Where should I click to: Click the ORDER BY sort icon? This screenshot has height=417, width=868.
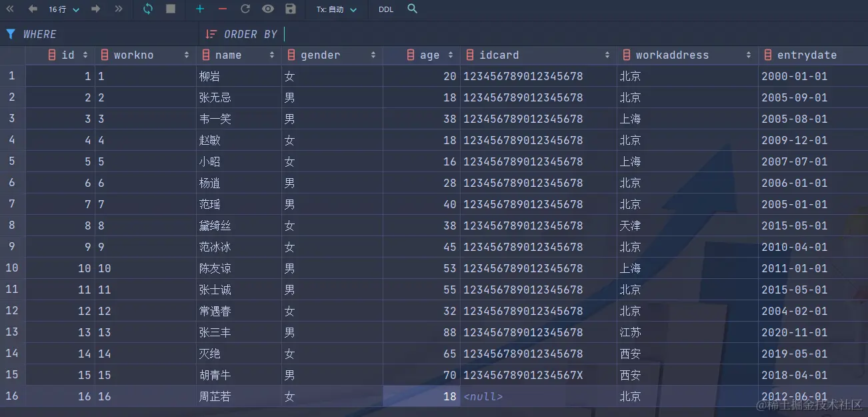pyautogui.click(x=211, y=34)
